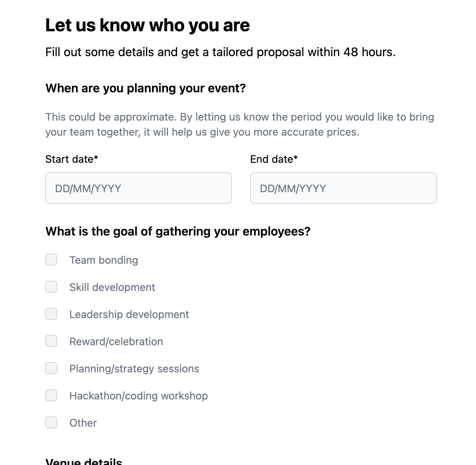
Task: Focus the Start date input field
Action: tap(139, 188)
